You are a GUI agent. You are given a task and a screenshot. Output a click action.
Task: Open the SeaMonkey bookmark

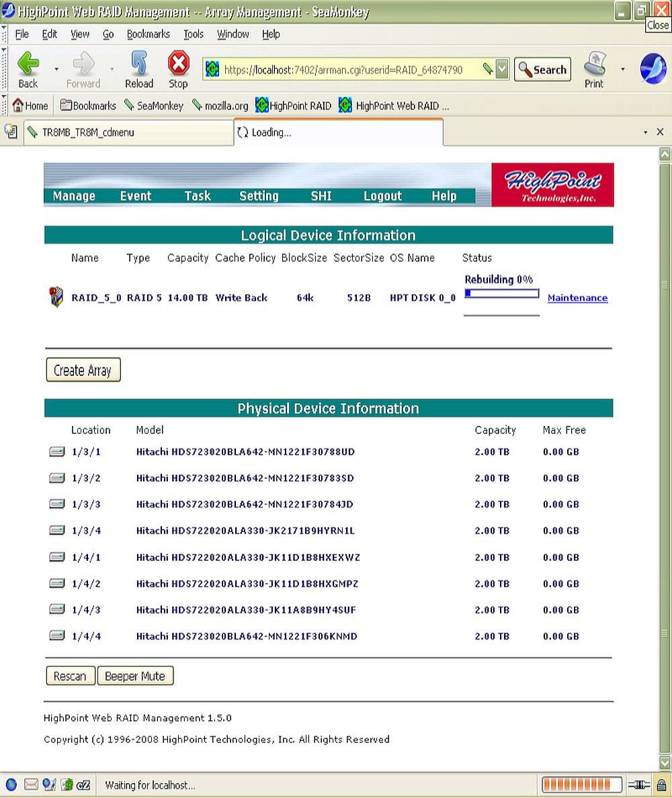click(154, 105)
